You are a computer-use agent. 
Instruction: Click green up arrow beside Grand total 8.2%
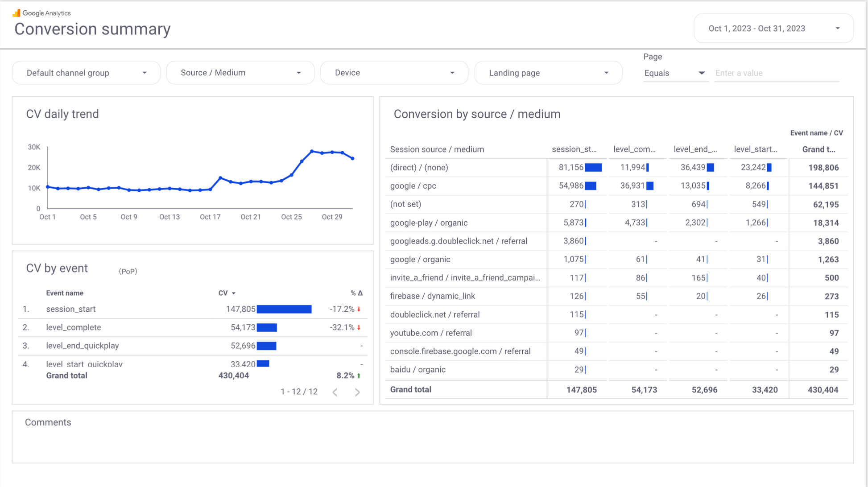click(359, 376)
